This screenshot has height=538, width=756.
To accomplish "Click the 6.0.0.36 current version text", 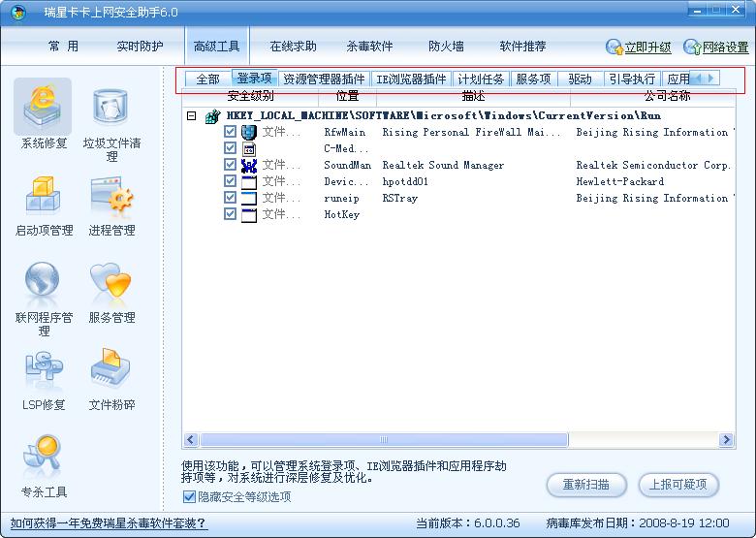I will [496, 523].
